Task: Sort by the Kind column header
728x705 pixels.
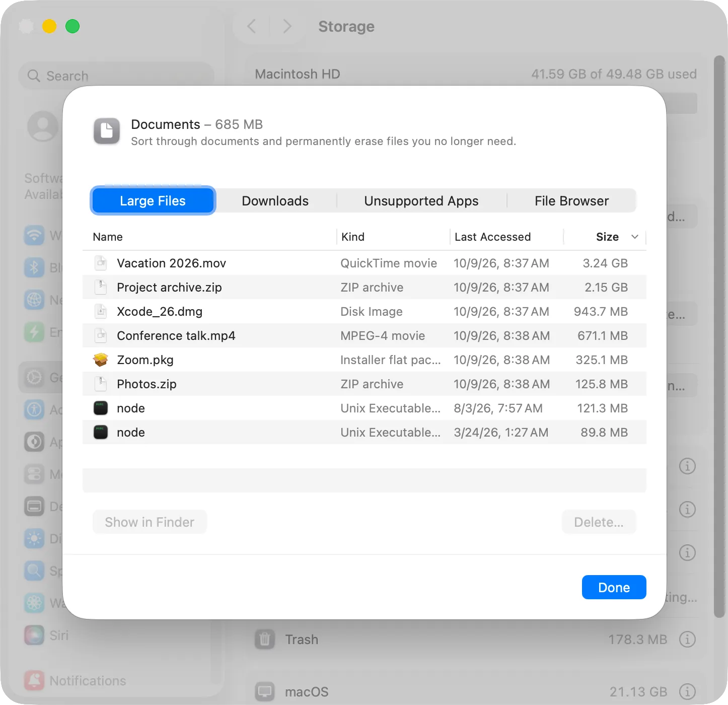Action: point(393,237)
